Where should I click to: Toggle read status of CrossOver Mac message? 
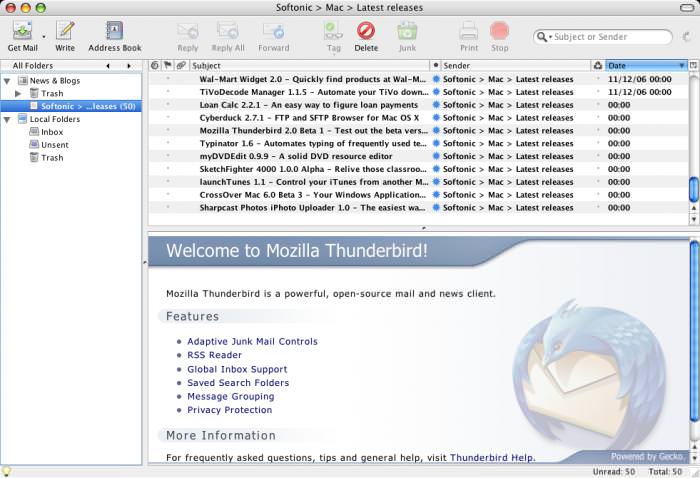click(436, 195)
